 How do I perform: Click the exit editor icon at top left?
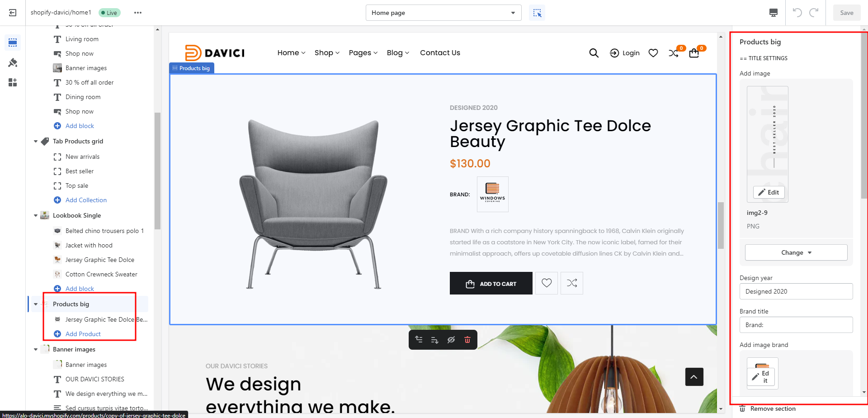click(x=13, y=13)
